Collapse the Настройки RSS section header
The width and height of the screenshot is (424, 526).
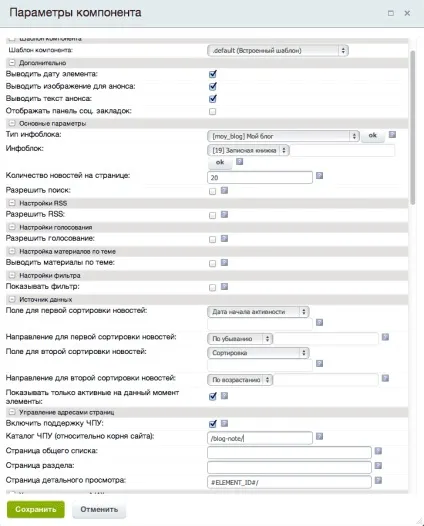(x=12, y=203)
